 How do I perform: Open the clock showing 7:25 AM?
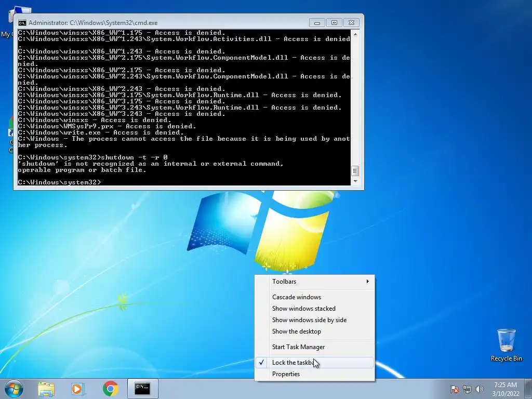click(x=506, y=389)
